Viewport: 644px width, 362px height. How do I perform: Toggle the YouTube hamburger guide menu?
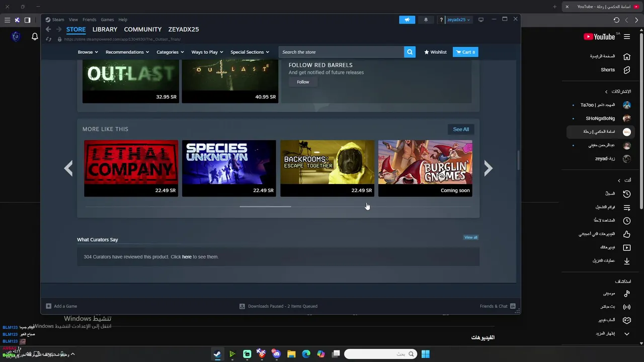click(x=627, y=37)
